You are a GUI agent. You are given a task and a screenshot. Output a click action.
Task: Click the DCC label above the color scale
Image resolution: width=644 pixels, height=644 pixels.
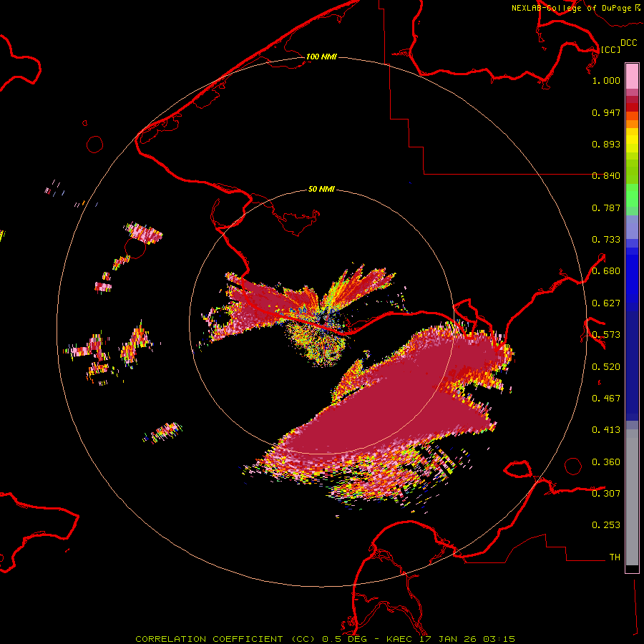click(x=629, y=43)
